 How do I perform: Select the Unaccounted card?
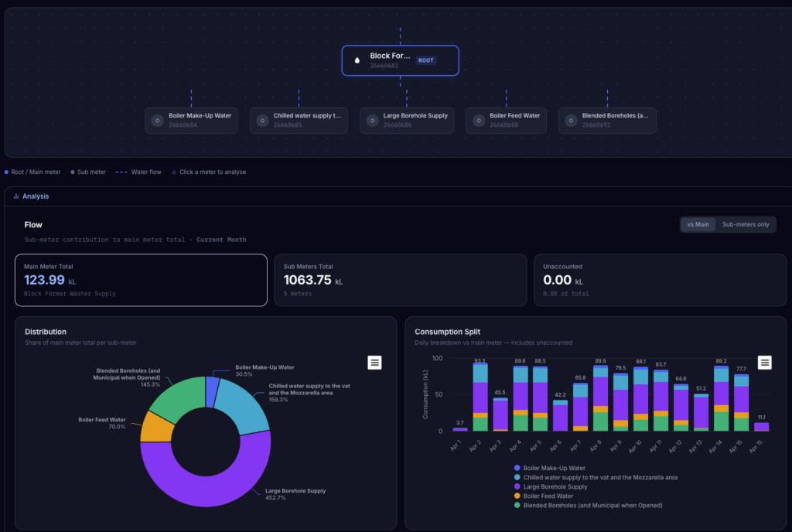[660, 280]
